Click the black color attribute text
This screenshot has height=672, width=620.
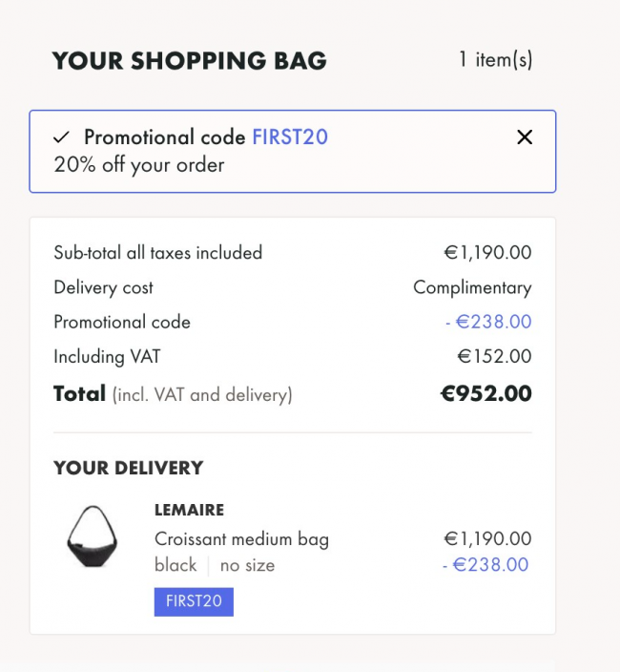click(176, 565)
